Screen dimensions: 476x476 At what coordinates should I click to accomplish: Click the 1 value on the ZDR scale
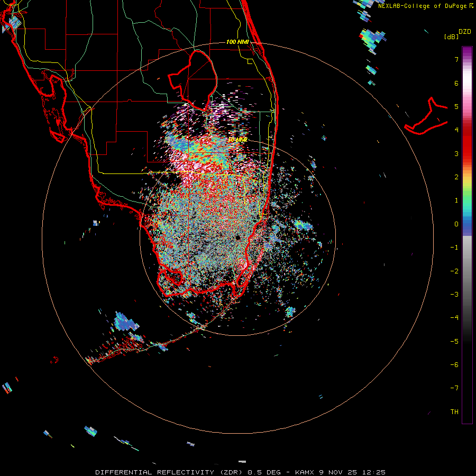(456, 200)
